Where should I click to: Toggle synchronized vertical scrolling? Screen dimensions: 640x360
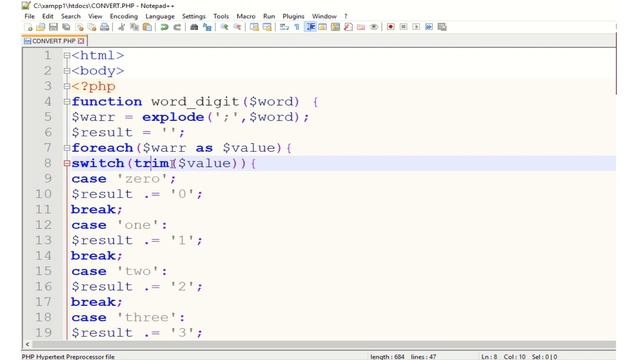(x=254, y=27)
